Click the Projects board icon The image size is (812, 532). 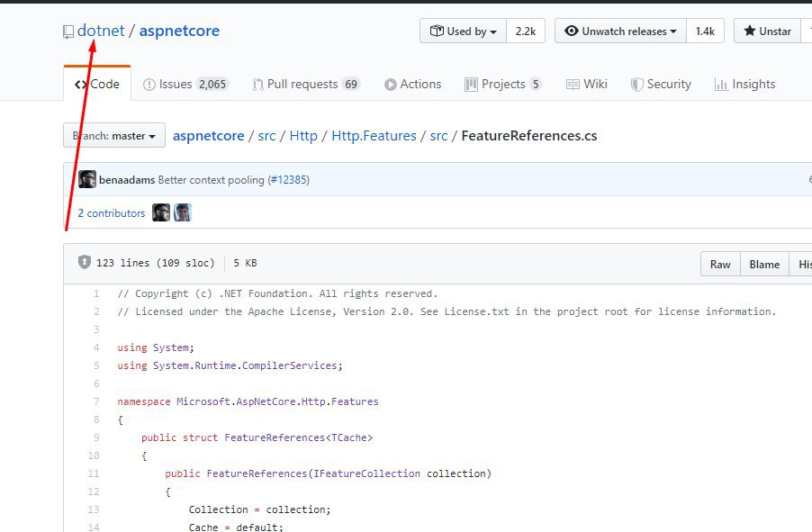(x=471, y=85)
